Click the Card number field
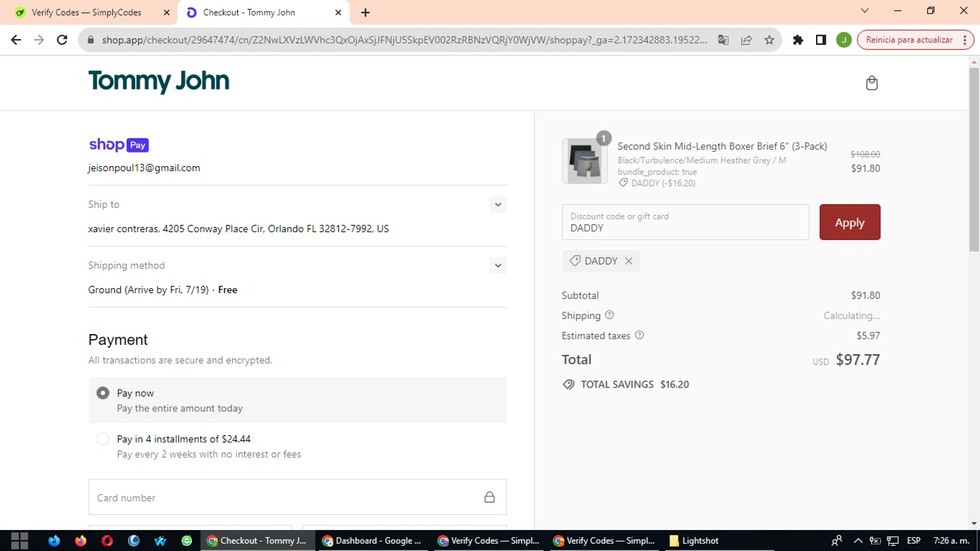980x551 pixels. tap(297, 497)
